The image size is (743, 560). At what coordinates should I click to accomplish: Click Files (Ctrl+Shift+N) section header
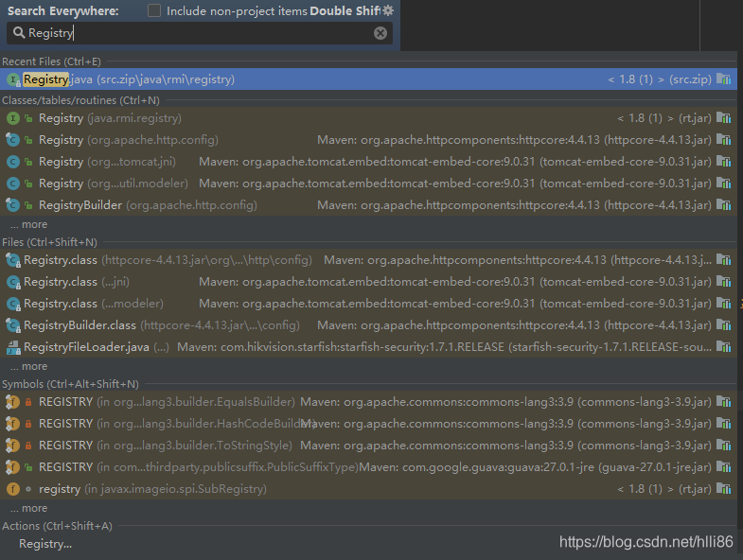tap(49, 242)
